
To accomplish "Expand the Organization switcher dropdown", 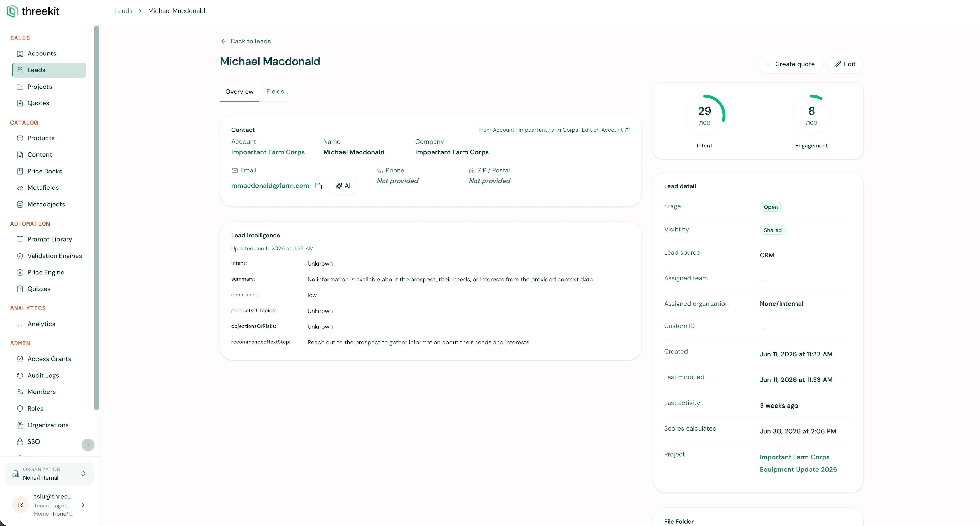I will coord(50,473).
